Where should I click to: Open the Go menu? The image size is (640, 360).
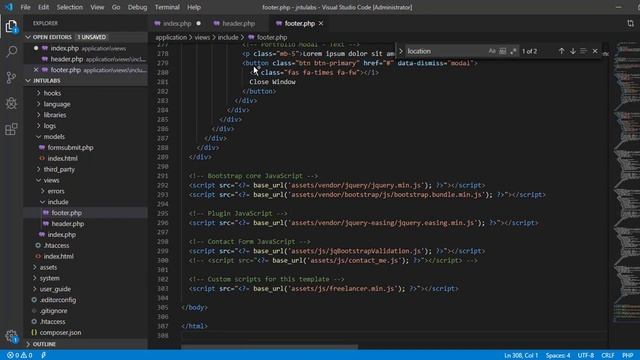coord(116,7)
